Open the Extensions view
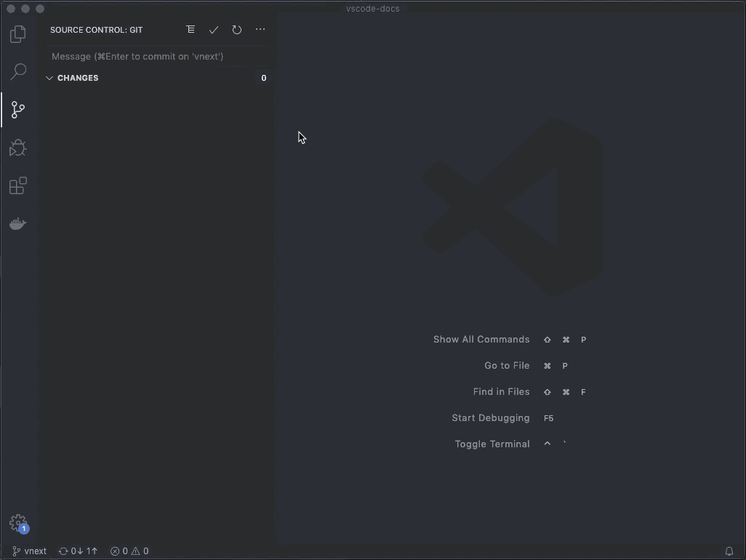Viewport: 746px width, 560px height. 18,185
